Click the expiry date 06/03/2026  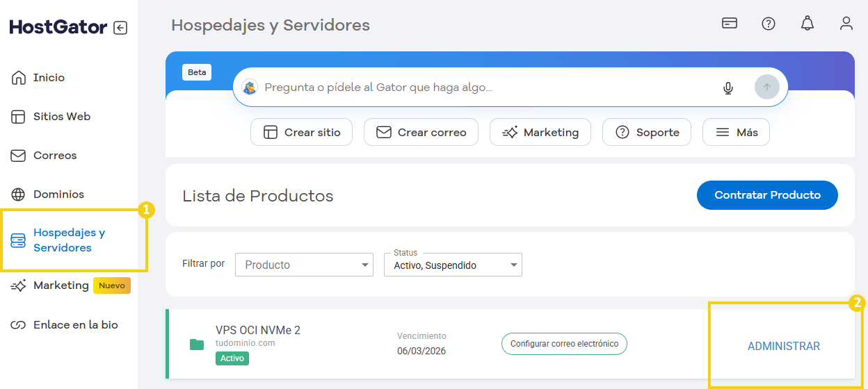click(421, 351)
